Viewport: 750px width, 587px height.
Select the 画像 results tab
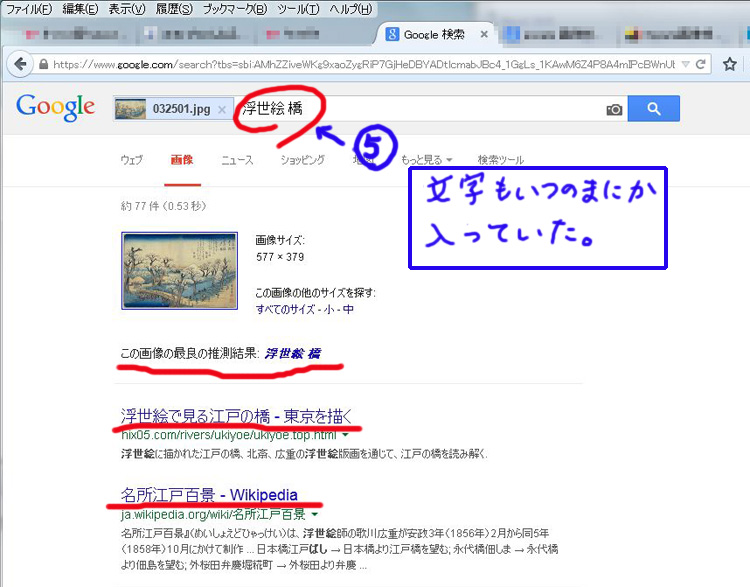click(182, 160)
